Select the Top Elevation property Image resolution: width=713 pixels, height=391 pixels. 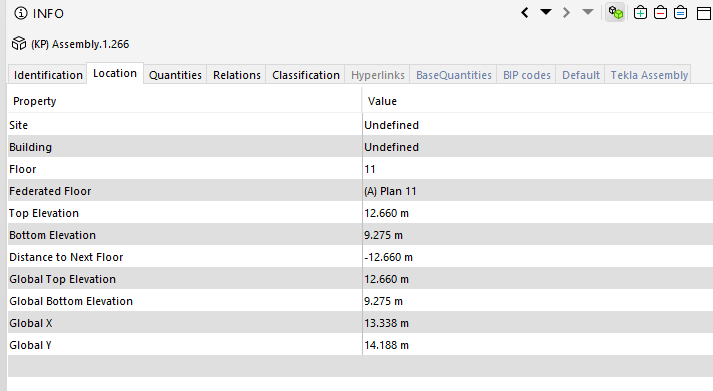tap(44, 213)
